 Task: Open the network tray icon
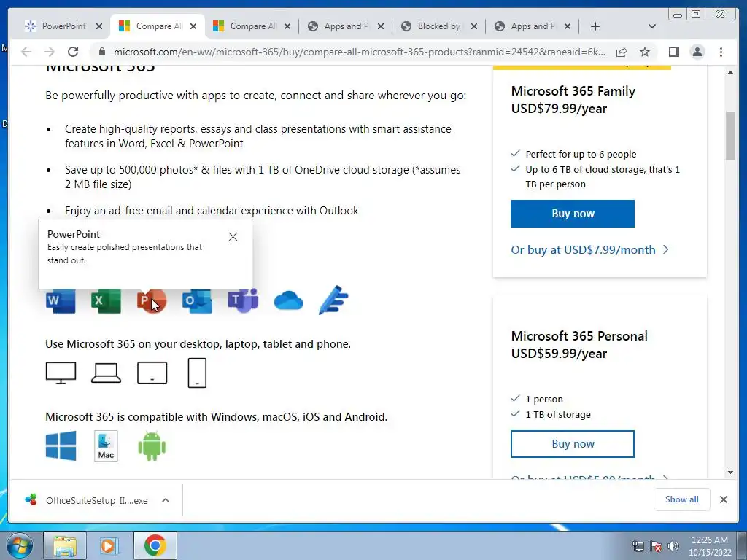click(x=638, y=546)
